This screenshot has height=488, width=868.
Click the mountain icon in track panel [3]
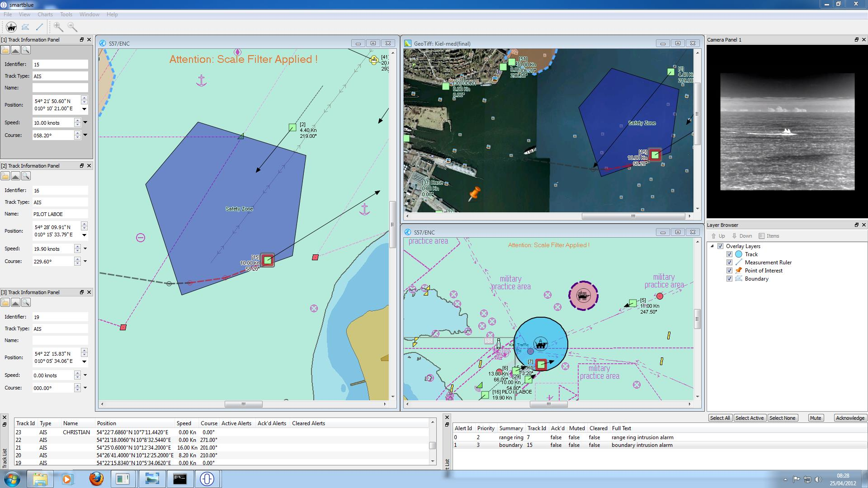[15, 302]
